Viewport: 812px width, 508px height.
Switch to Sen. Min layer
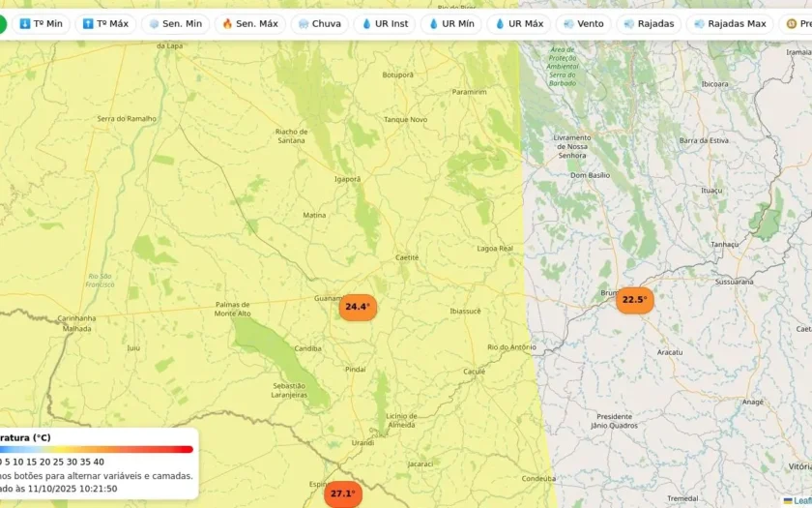pyautogui.click(x=176, y=24)
